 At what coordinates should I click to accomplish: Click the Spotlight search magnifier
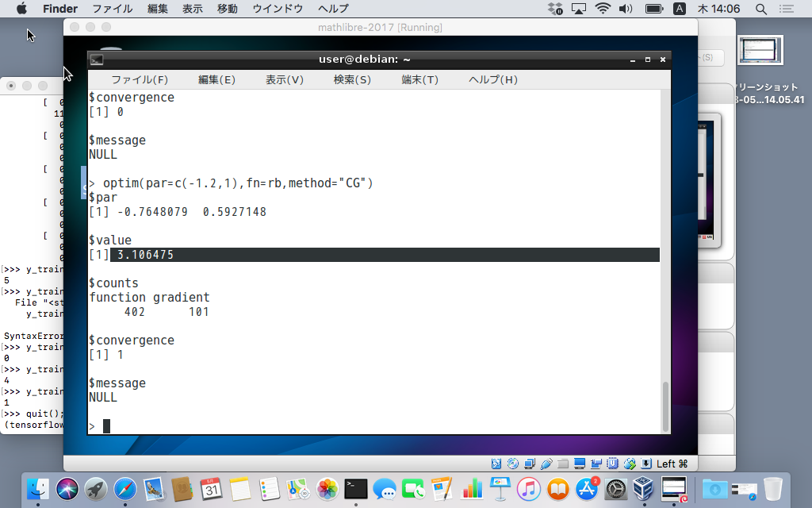(761, 9)
